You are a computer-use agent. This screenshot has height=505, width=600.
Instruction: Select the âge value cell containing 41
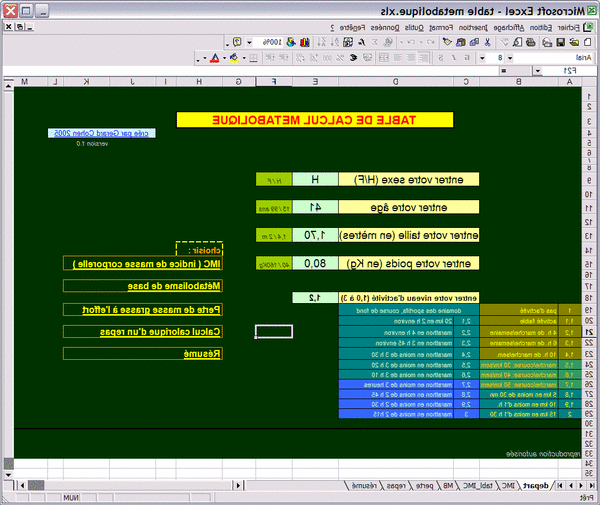point(315,207)
